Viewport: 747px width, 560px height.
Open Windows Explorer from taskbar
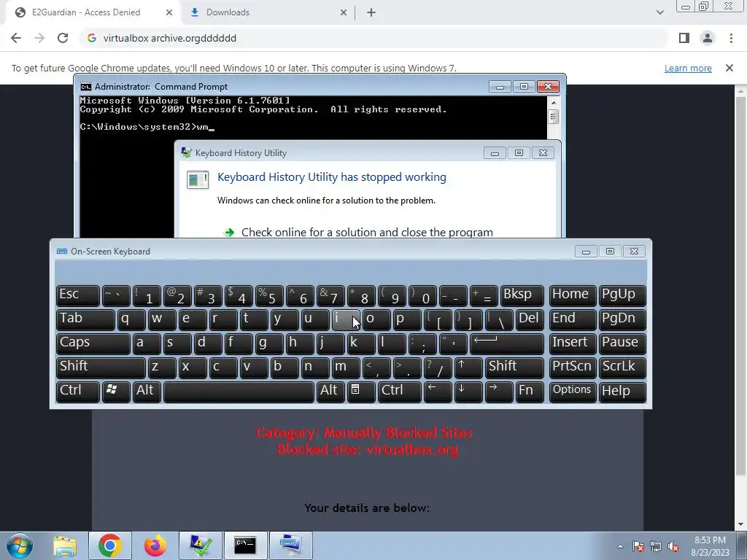pyautogui.click(x=65, y=545)
